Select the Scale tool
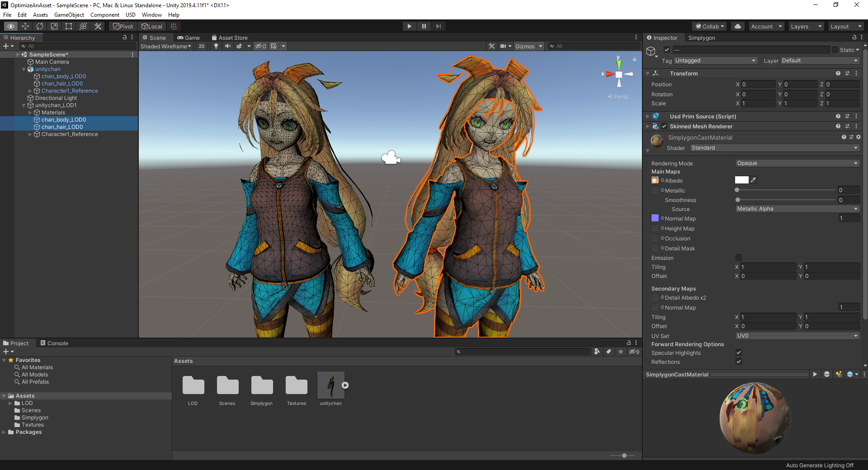868x470 pixels. pyautogui.click(x=54, y=26)
